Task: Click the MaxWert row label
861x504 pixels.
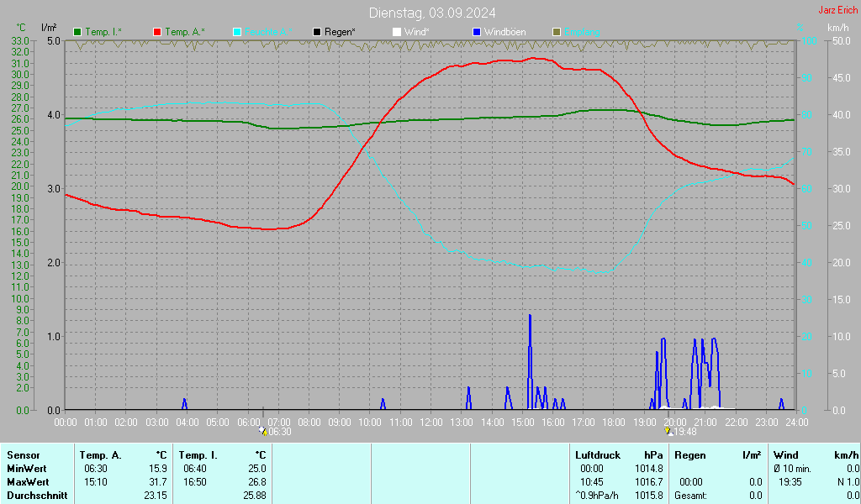Action: pyautogui.click(x=29, y=481)
